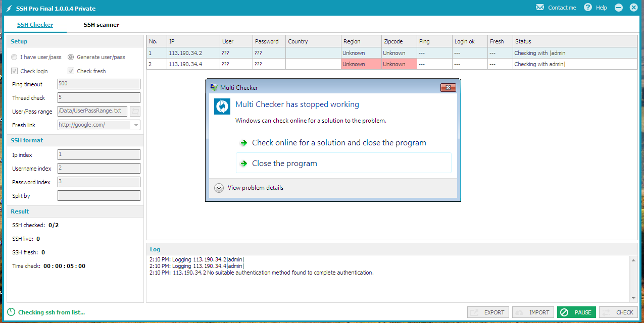Click the lightning bolt app icon
The width and height of the screenshot is (644, 323).
coord(9,7)
